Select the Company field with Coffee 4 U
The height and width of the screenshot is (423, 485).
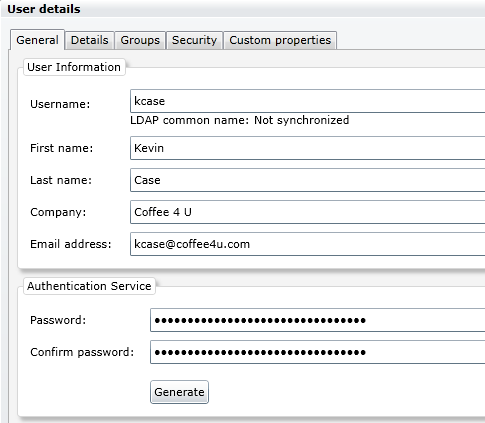[x=307, y=212]
